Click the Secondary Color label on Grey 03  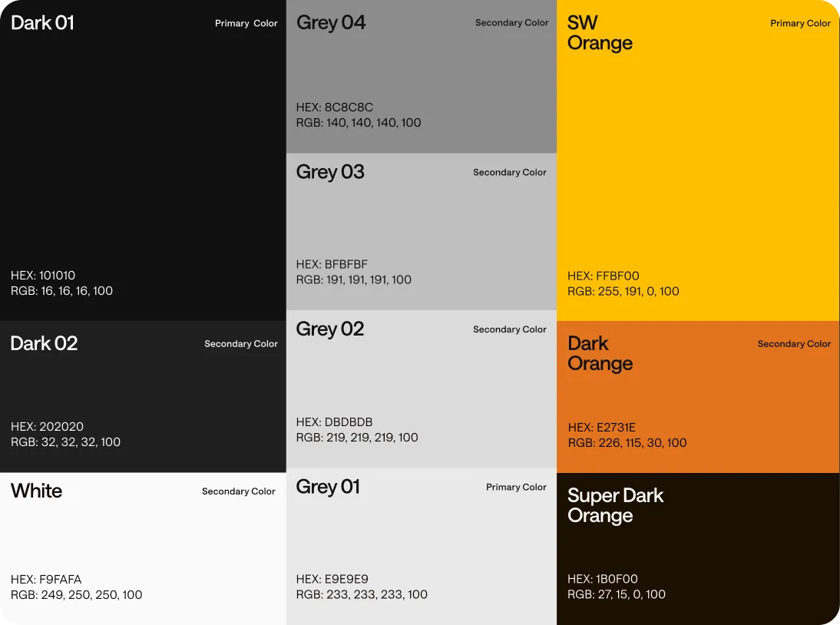coord(509,172)
